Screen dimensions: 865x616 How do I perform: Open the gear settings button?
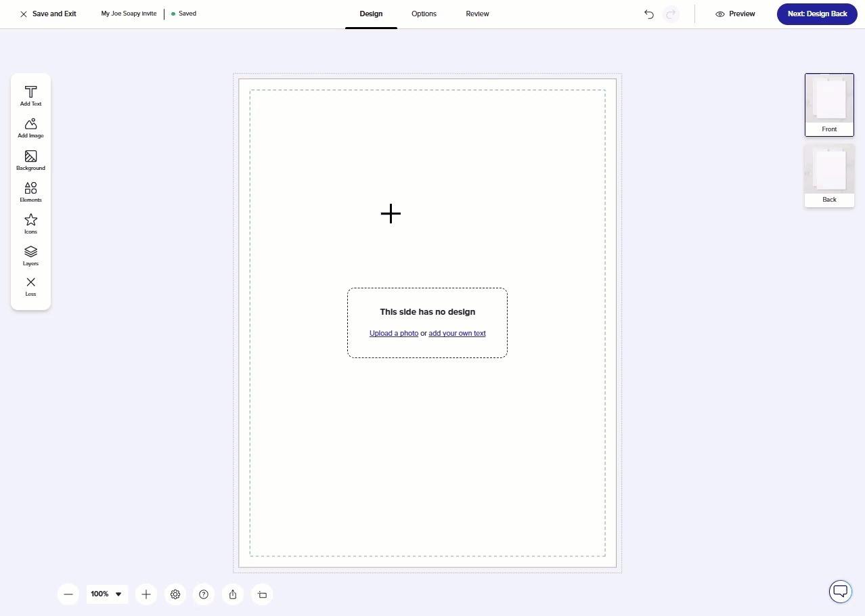(x=175, y=594)
